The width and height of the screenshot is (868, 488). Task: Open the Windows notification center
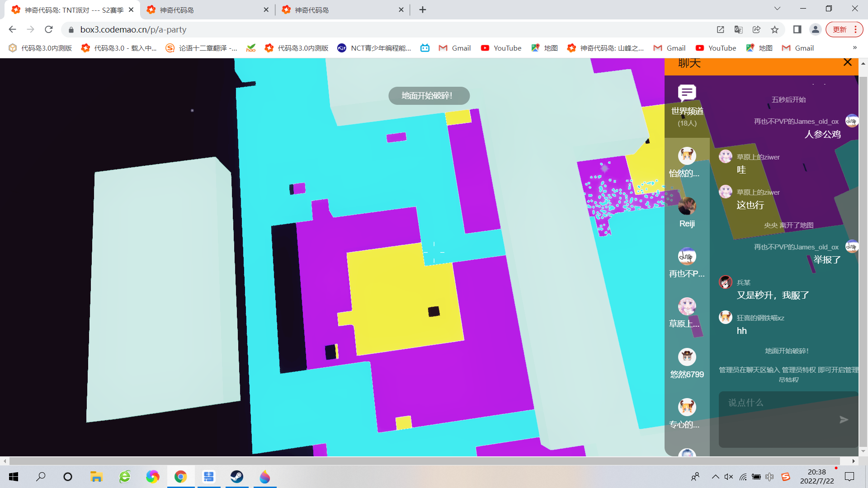849,477
